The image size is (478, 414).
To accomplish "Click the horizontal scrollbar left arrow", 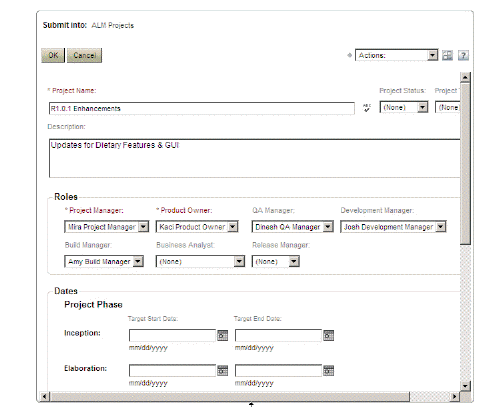I will (45, 397).
